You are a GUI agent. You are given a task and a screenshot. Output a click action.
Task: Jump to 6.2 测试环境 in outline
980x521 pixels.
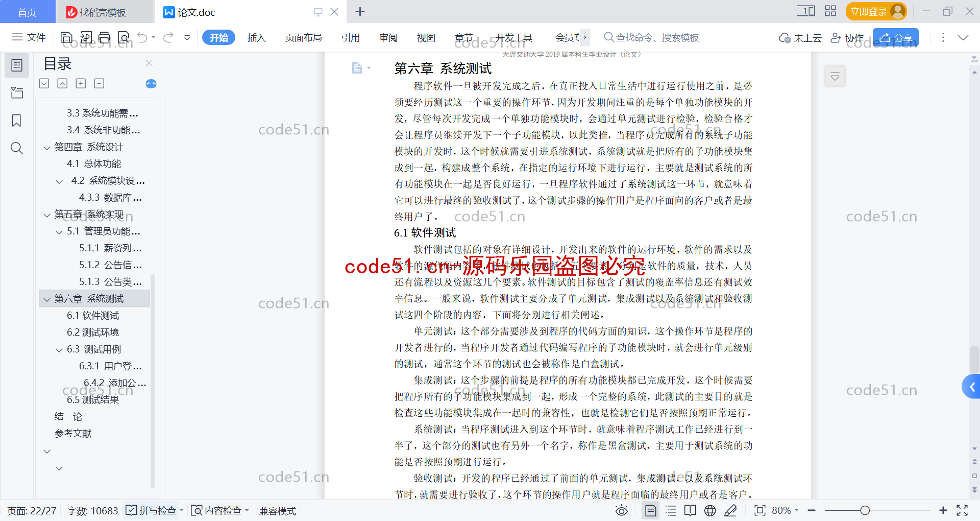93,333
